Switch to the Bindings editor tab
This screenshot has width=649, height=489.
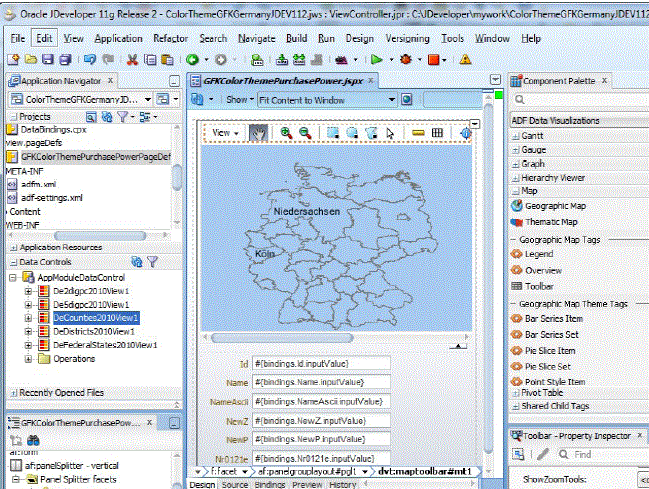(270, 484)
